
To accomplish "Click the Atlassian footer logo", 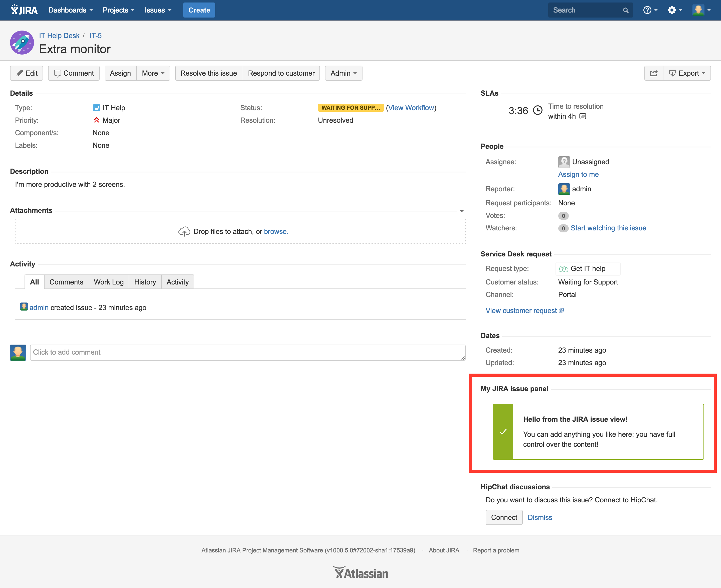I will coord(360,573).
